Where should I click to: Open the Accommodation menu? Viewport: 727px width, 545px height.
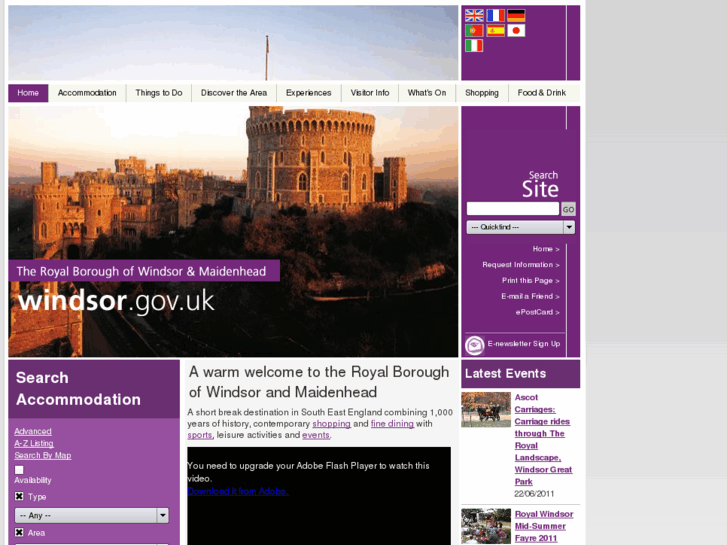(87, 93)
